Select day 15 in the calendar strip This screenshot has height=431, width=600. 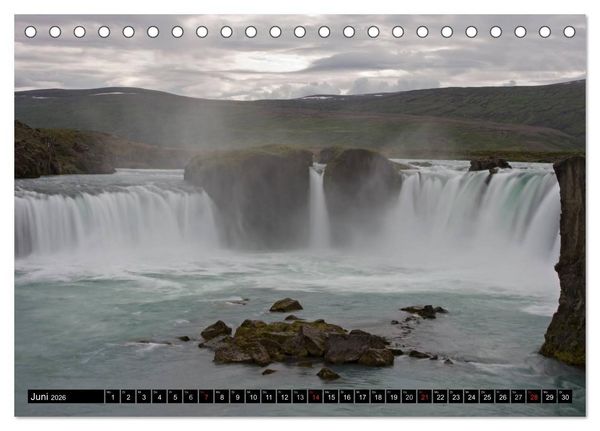(331, 397)
